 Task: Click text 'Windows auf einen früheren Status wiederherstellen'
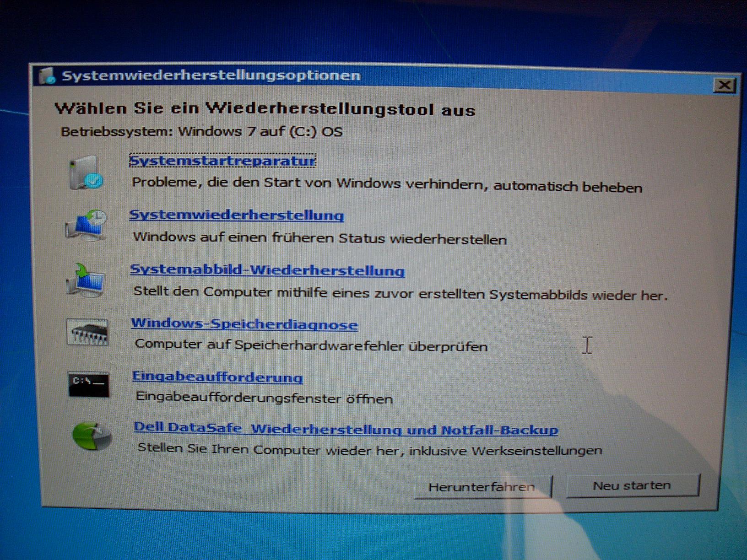[320, 238]
